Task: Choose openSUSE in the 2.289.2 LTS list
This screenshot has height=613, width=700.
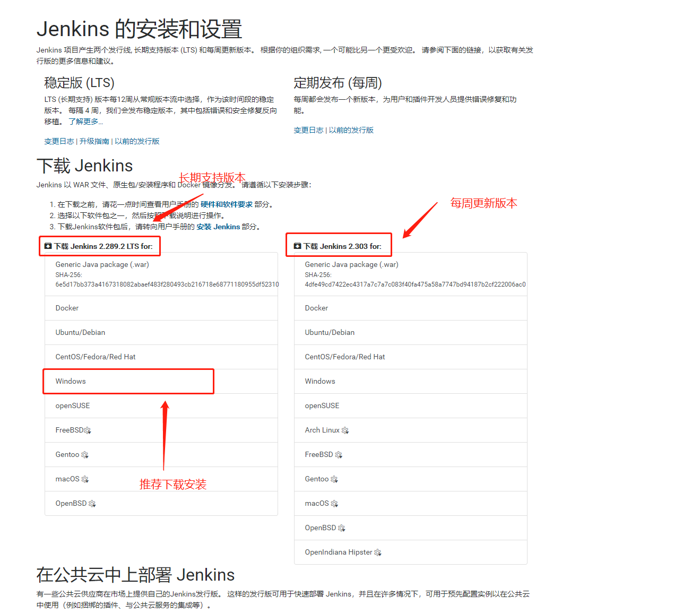Action: tap(161, 406)
